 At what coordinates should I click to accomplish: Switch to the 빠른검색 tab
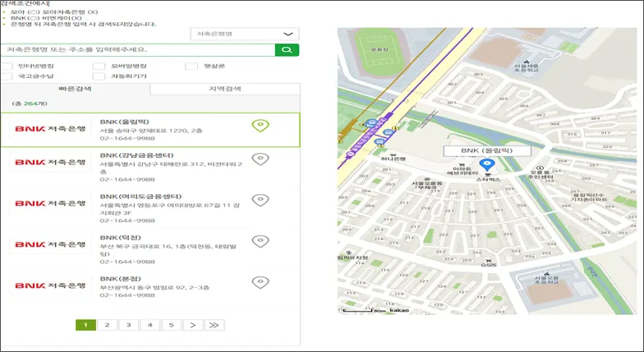tap(76, 89)
